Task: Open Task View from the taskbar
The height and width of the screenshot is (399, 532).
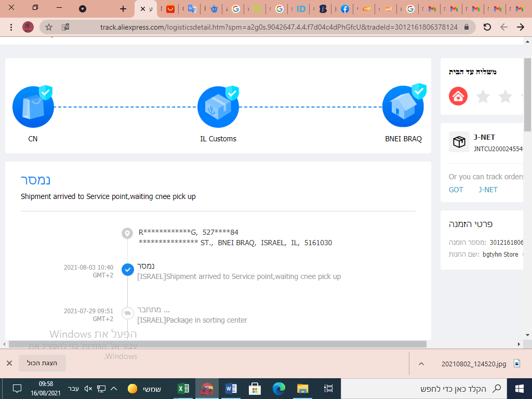Action: 328,389
